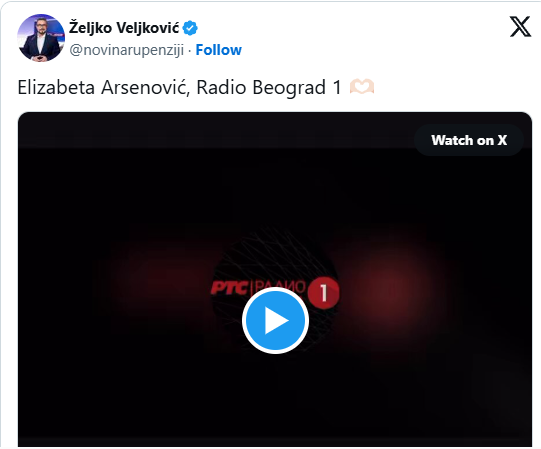Click the red number 1 logo
The width and height of the screenshot is (541, 449).
tap(323, 293)
